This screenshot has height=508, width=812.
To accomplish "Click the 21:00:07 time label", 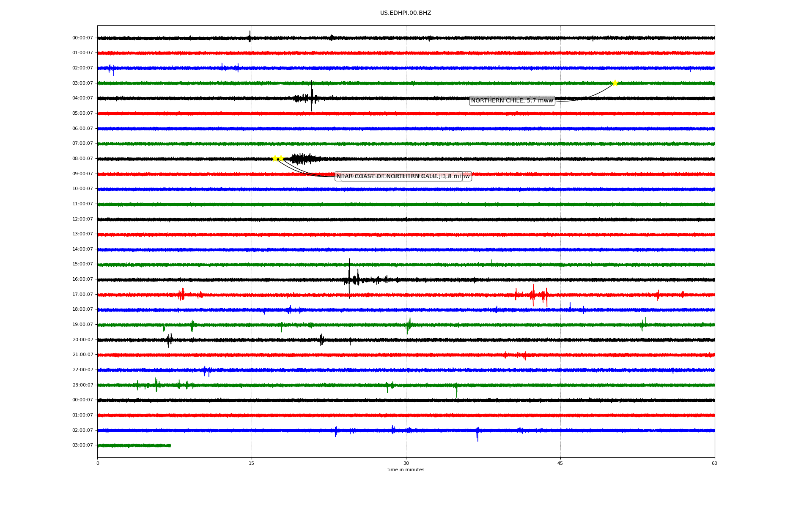I will click(82, 355).
